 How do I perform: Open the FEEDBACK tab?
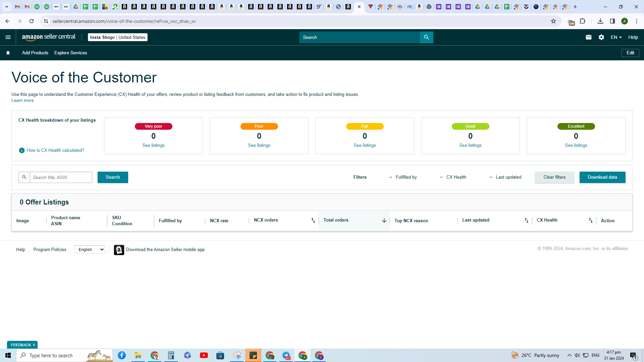[21, 345]
